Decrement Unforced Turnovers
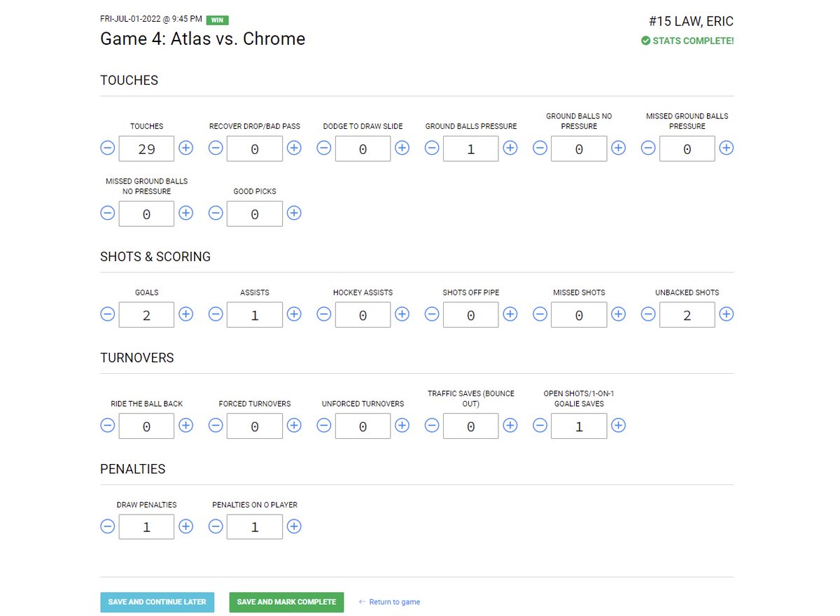Viewport: 840px width, 616px height. coord(323,425)
